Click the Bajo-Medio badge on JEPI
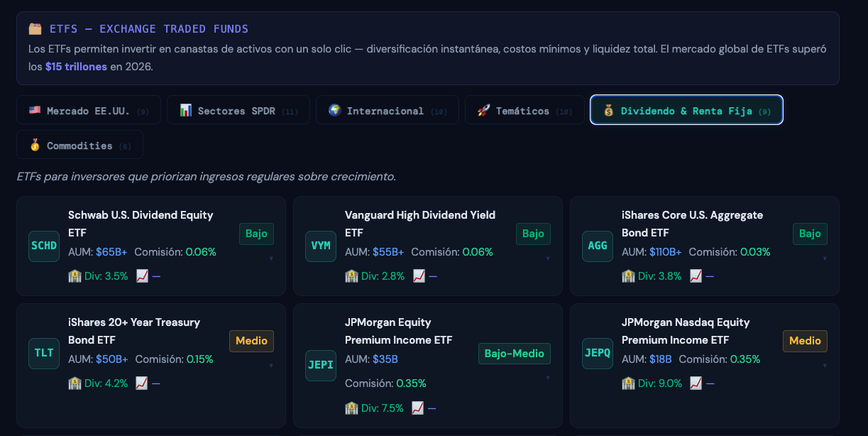Screen dimensions: 868x436 tap(515, 354)
